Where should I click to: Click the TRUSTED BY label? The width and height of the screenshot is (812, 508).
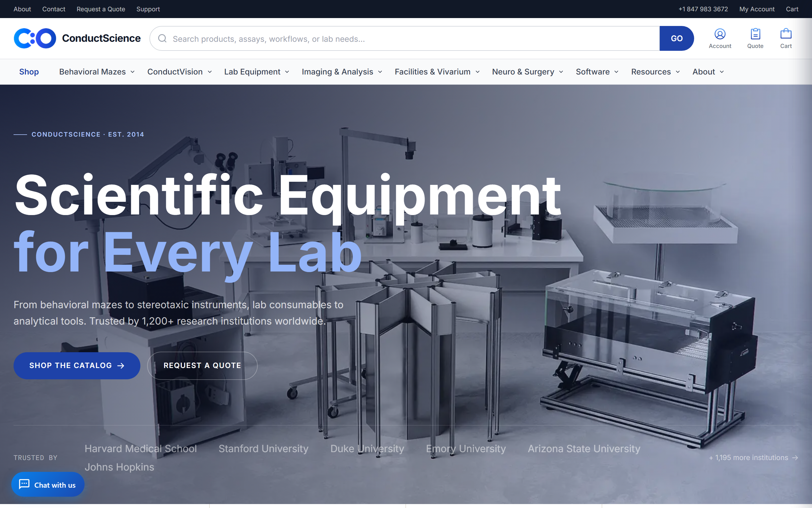tap(36, 457)
